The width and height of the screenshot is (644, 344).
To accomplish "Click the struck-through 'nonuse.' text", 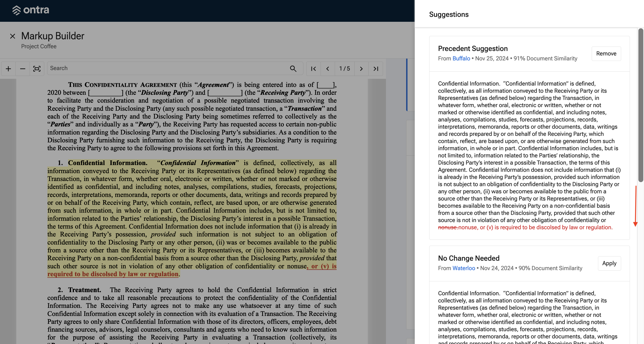I will (x=448, y=227).
